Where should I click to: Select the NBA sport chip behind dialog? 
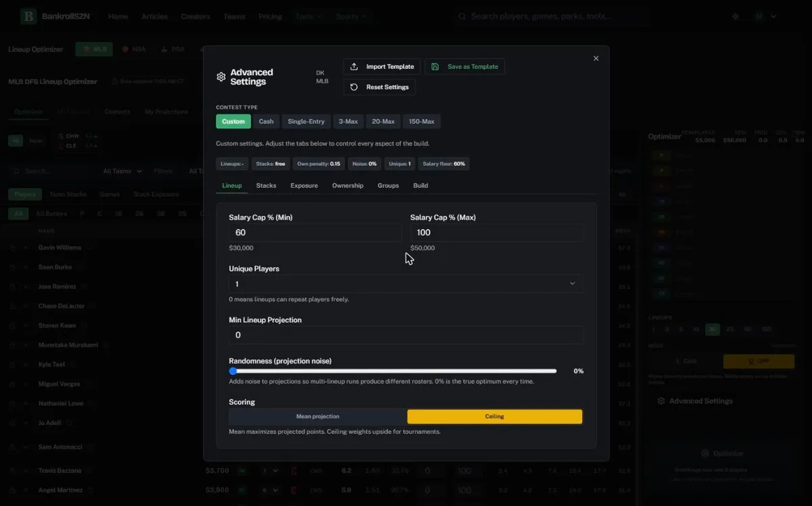click(133, 49)
